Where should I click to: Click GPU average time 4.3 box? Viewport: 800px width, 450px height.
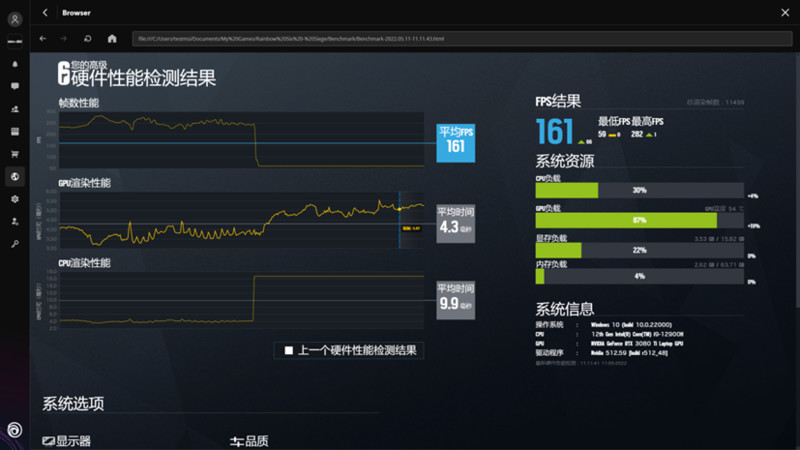tap(456, 223)
